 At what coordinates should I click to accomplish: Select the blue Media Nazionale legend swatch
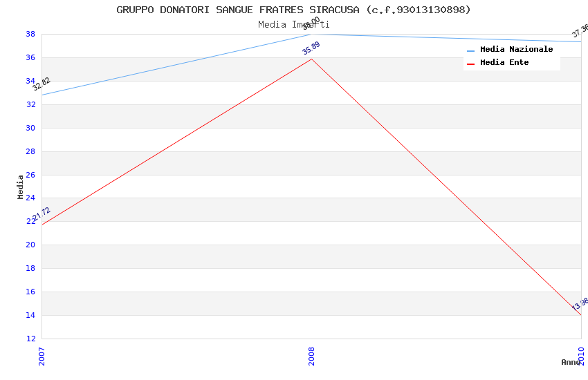(470, 50)
